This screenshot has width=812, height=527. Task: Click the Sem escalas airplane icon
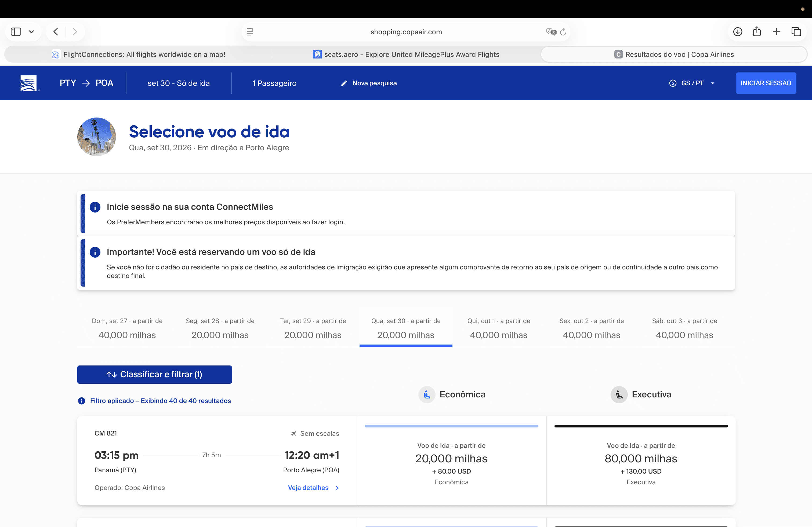[x=293, y=434]
